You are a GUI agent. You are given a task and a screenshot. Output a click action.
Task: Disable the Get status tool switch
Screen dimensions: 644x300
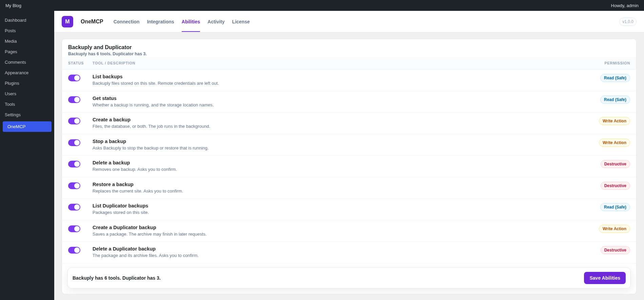(74, 100)
